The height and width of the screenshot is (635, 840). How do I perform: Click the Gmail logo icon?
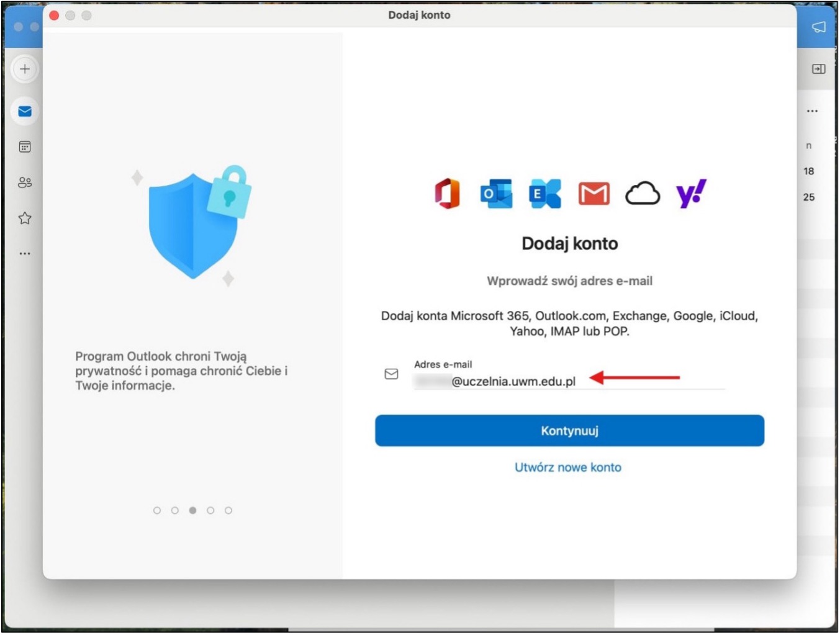click(594, 194)
